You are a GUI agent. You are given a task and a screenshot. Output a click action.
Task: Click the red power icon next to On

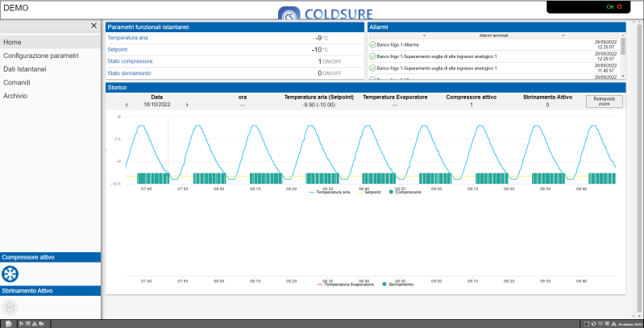pyautogui.click(x=620, y=6)
